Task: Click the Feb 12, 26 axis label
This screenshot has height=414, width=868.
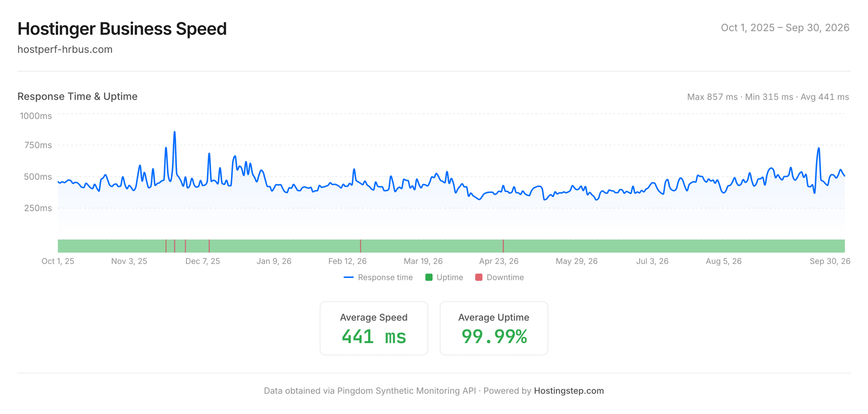Action: click(347, 261)
